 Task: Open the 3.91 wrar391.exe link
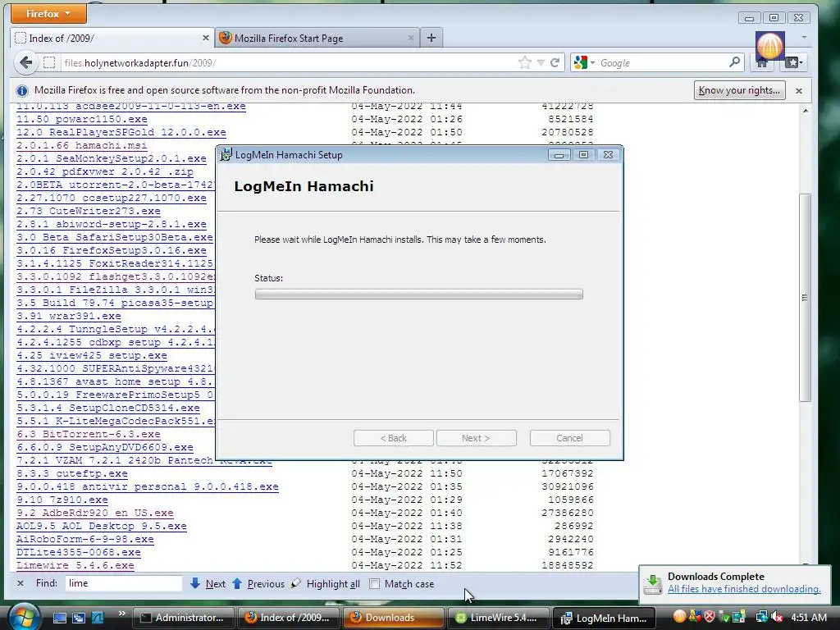[69, 316]
